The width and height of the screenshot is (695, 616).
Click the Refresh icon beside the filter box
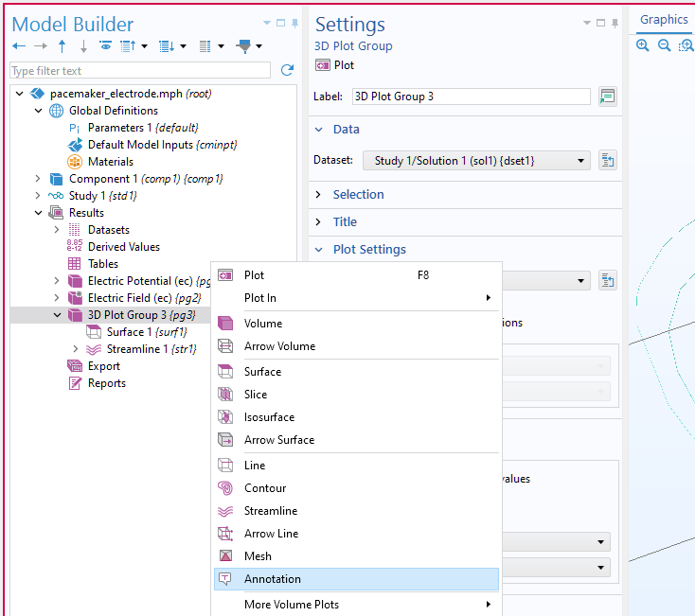pos(287,71)
